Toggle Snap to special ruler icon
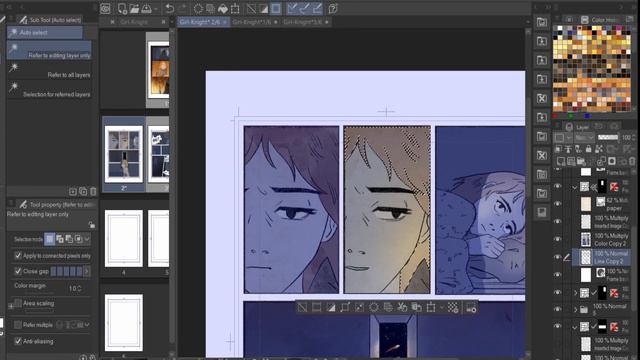Image resolution: width=640 pixels, height=360 pixels. click(x=304, y=8)
